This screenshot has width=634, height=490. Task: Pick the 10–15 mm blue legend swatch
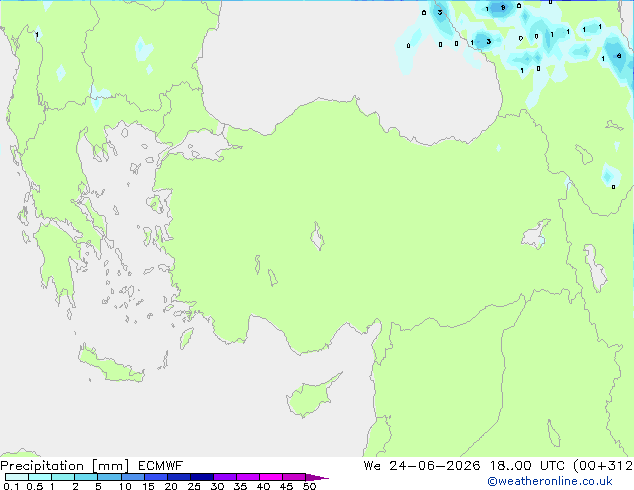[x=132, y=477]
